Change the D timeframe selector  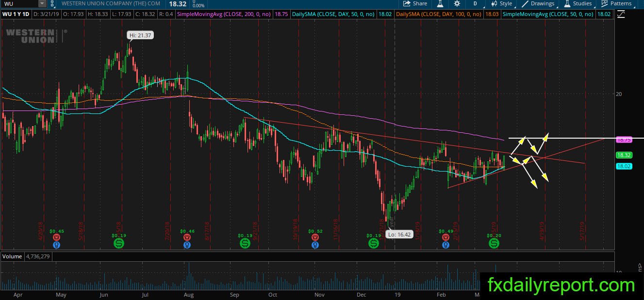coord(476,3)
